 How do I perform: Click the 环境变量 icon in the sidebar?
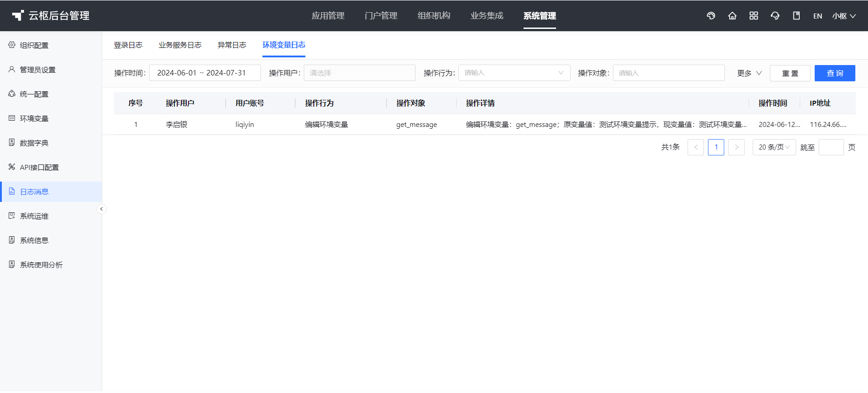(x=12, y=118)
